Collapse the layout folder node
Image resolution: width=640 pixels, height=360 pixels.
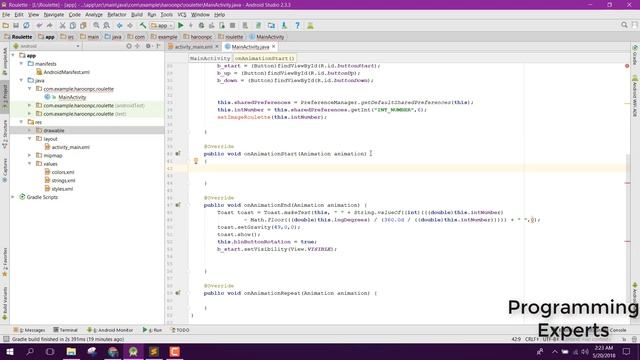[x=30, y=139]
